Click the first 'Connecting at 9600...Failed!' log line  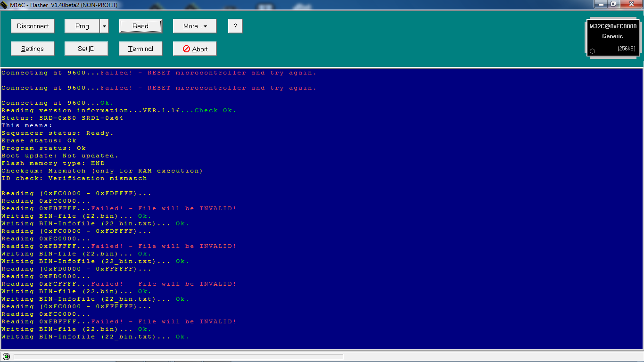click(159, 73)
